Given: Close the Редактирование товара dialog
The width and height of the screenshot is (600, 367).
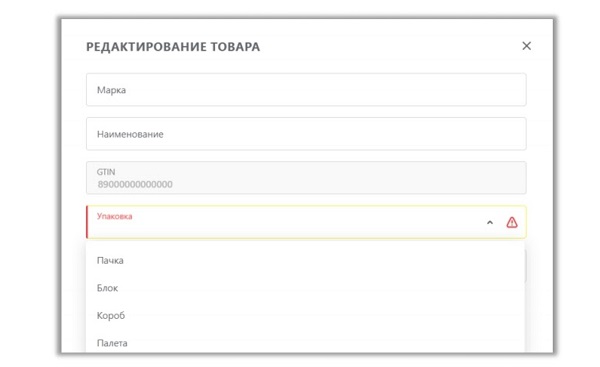Looking at the screenshot, I should point(527,46).
